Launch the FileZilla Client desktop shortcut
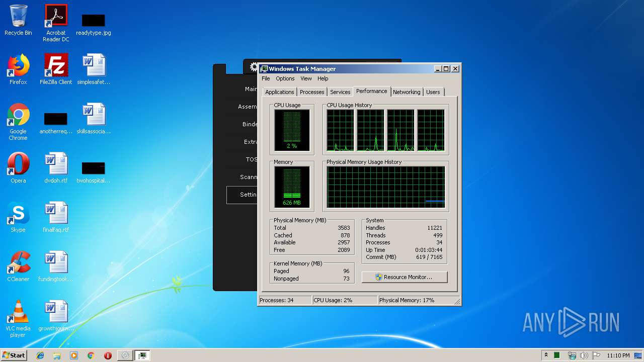 point(56,69)
